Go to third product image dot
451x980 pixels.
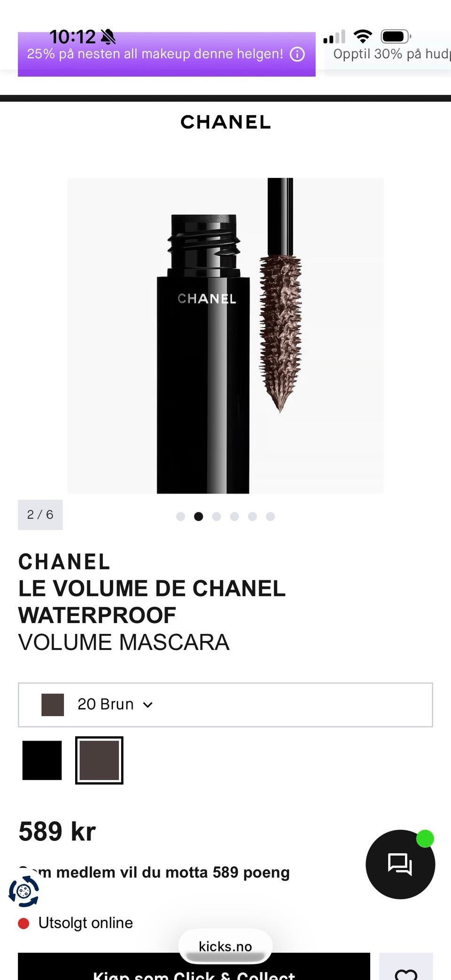tap(217, 516)
